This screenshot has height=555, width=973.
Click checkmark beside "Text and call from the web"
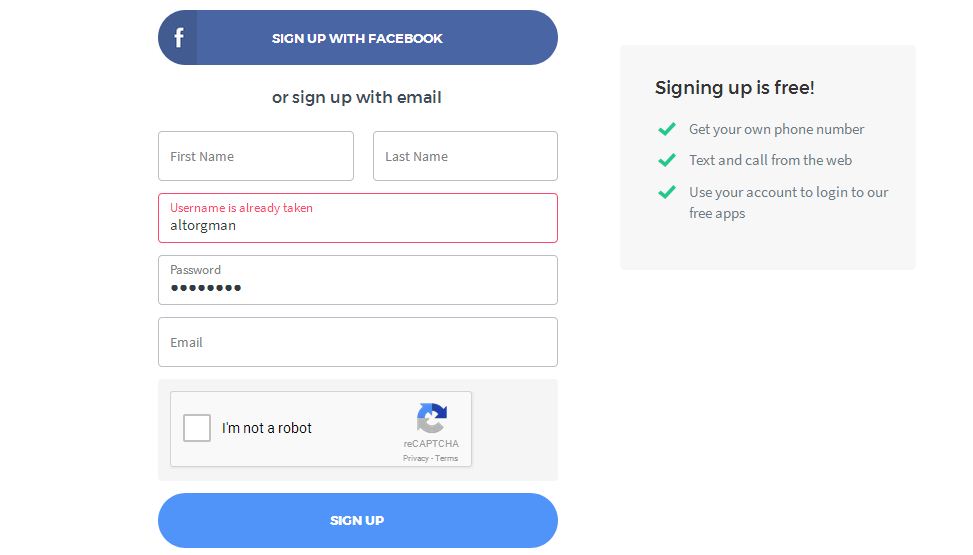pos(667,160)
